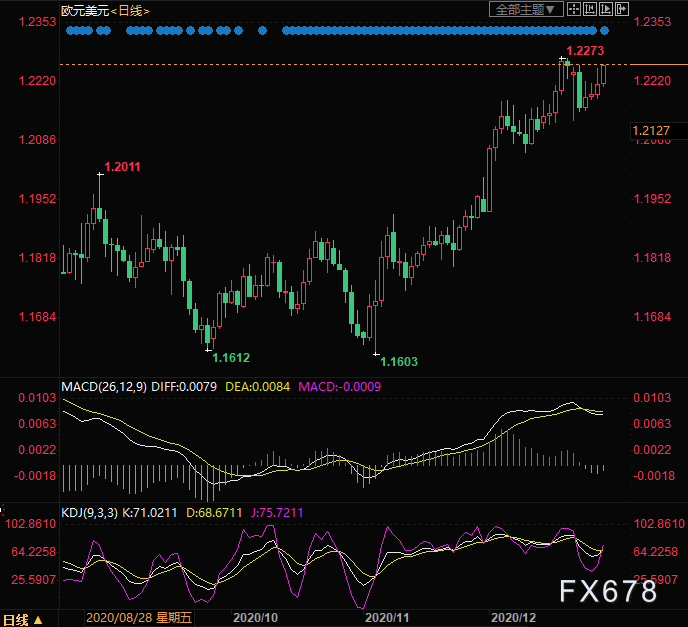
Task: Click the isolated blue event dot in top row
Action: coord(262,31)
